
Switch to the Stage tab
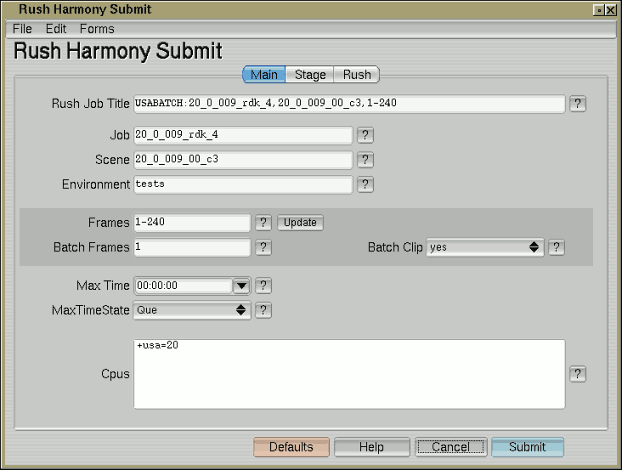pyautogui.click(x=310, y=75)
